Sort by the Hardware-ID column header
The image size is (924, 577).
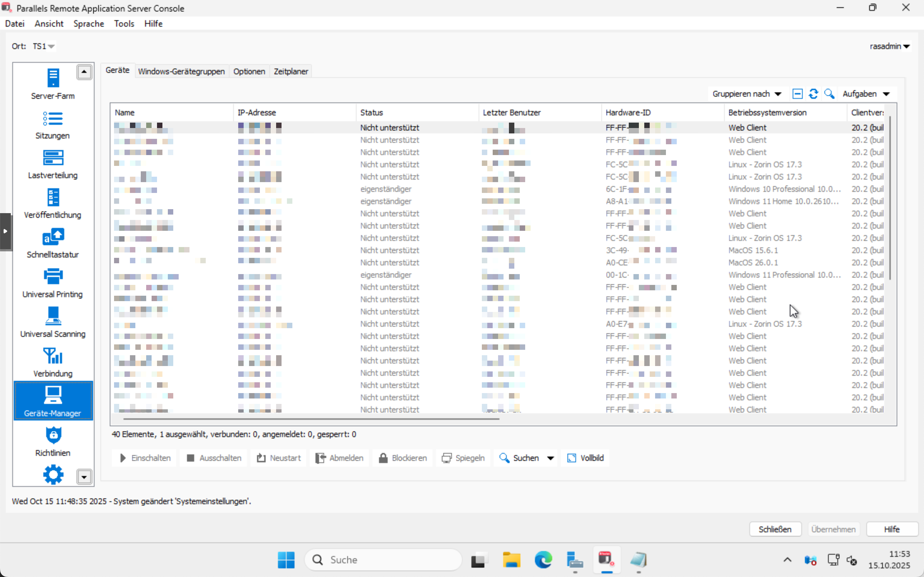[628, 113]
